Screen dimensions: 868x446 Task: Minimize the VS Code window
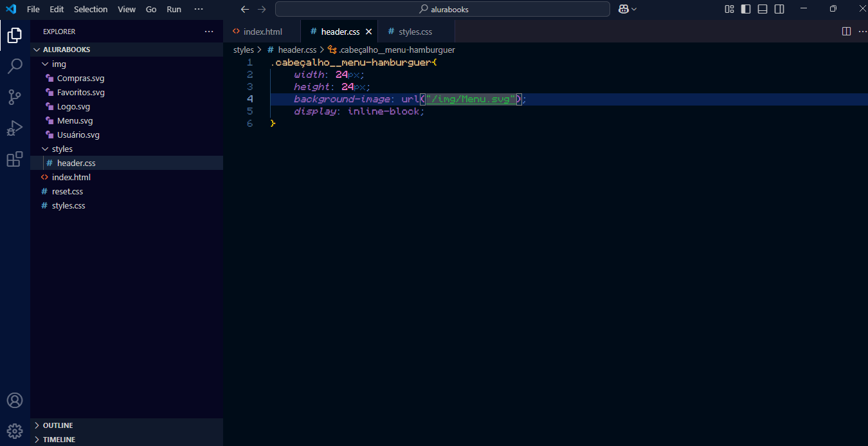click(804, 9)
